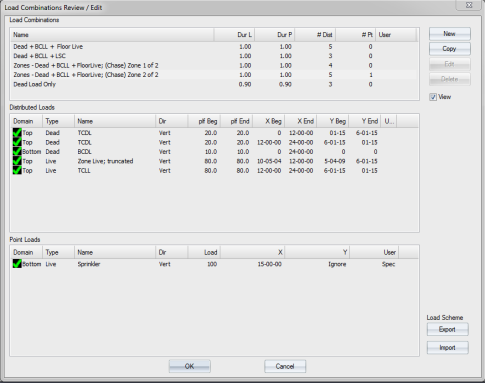Click the User column header in Load Combinations
Screen dimensions: 485x383
pos(396,35)
